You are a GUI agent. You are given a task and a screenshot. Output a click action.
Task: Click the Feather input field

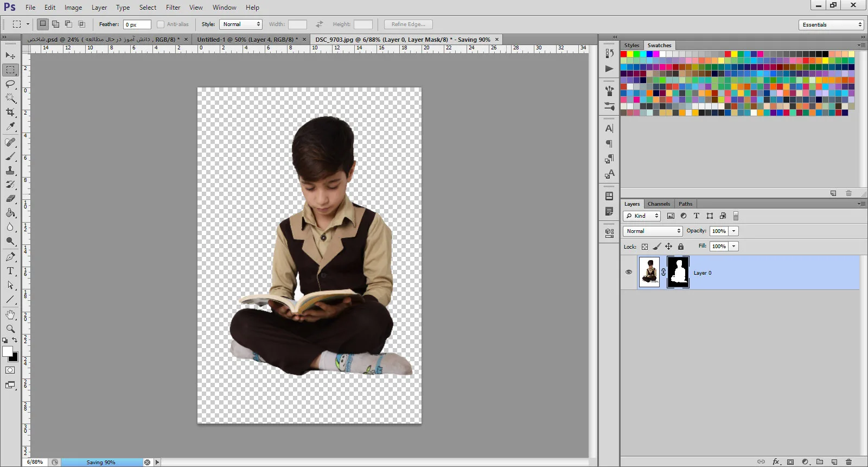(x=137, y=24)
